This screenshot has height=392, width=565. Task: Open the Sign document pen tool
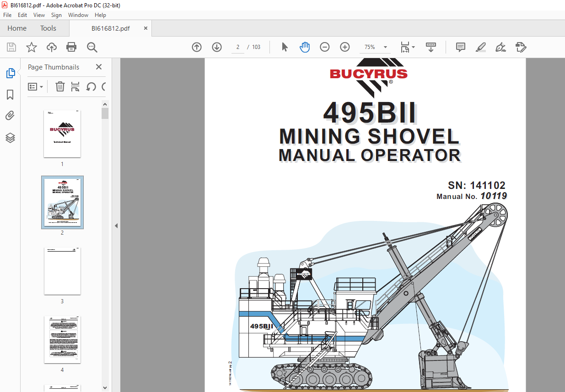tap(500, 47)
